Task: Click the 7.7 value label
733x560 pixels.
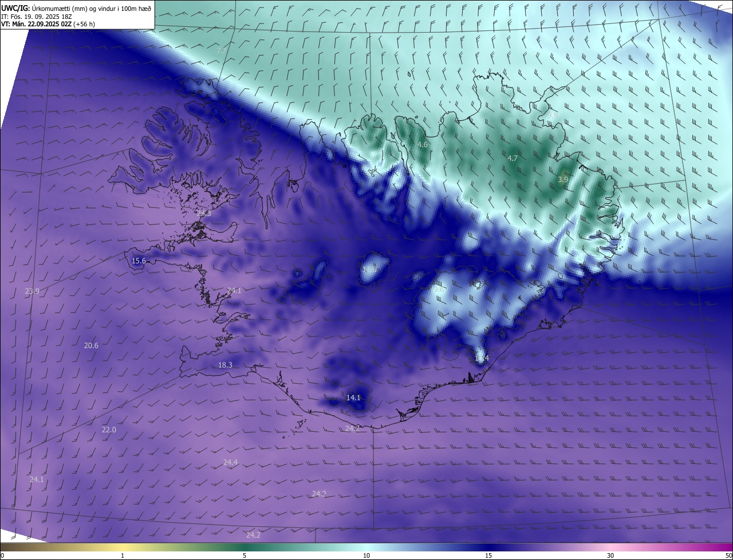Action: (221, 51)
